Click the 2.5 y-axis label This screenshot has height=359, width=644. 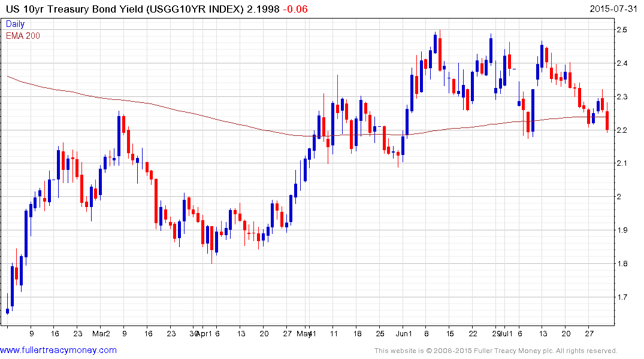622,29
